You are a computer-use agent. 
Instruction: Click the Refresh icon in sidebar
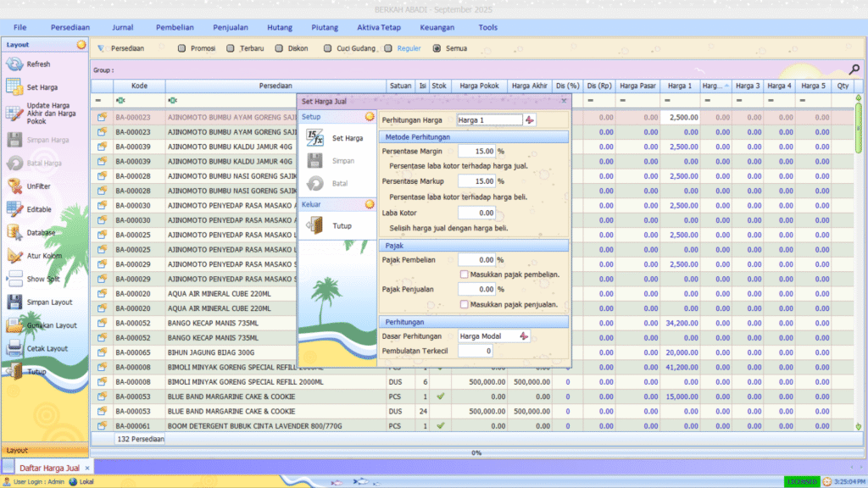click(14, 64)
